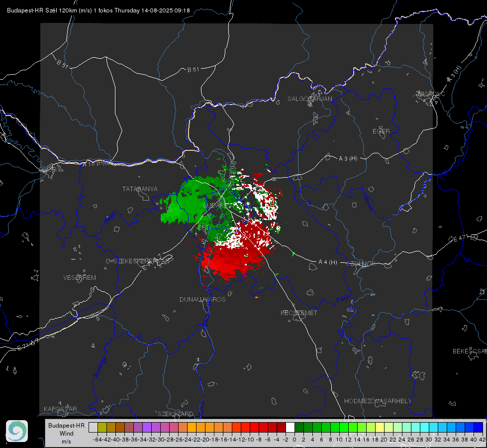
Task: Select the blue 'Heves' county label
Action: coord(368,202)
